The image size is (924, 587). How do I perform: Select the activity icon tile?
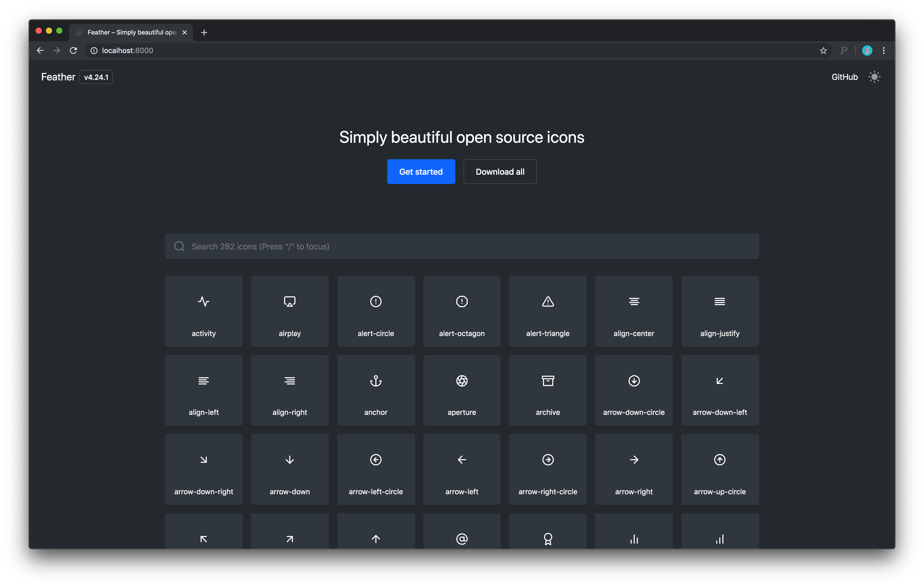pos(204,311)
